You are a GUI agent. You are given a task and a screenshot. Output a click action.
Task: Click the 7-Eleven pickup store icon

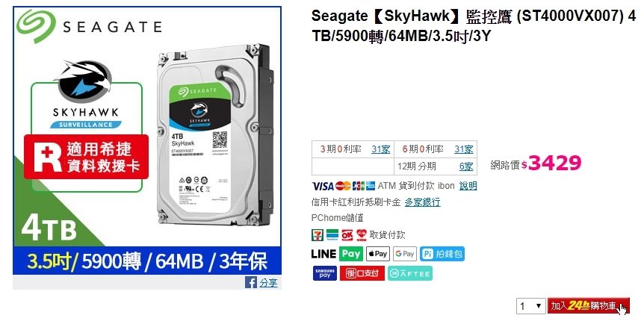click(x=318, y=235)
